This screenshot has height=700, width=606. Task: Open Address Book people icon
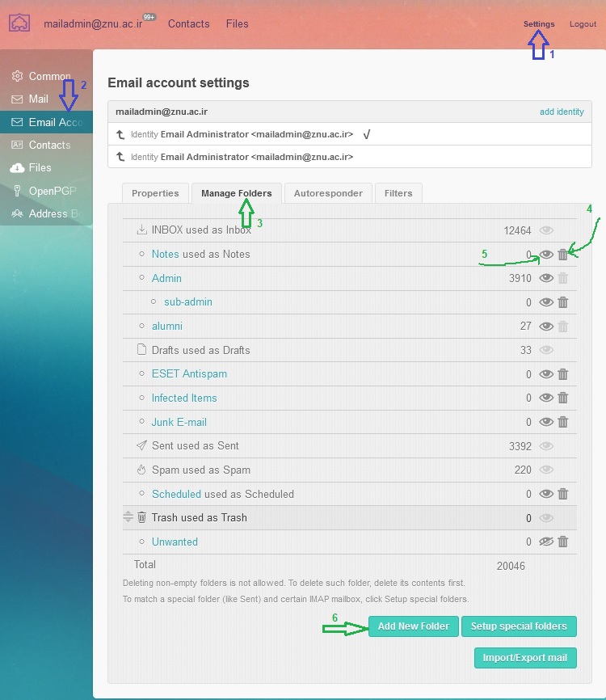tap(17, 213)
